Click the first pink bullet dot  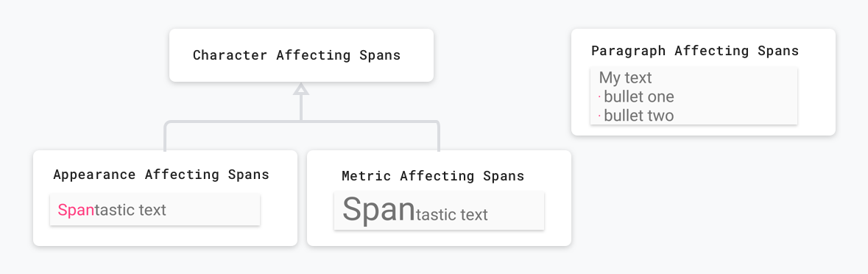[599, 98]
